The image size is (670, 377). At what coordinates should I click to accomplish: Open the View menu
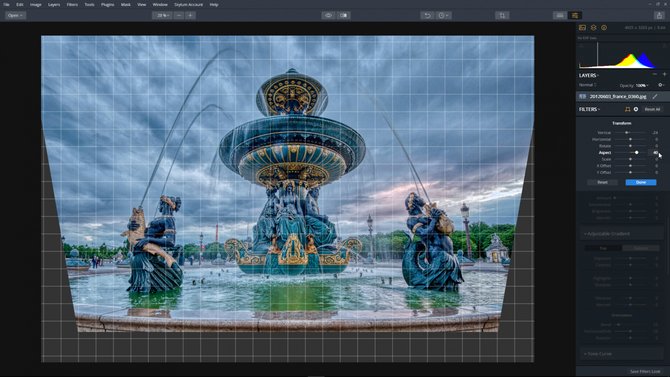point(141,5)
